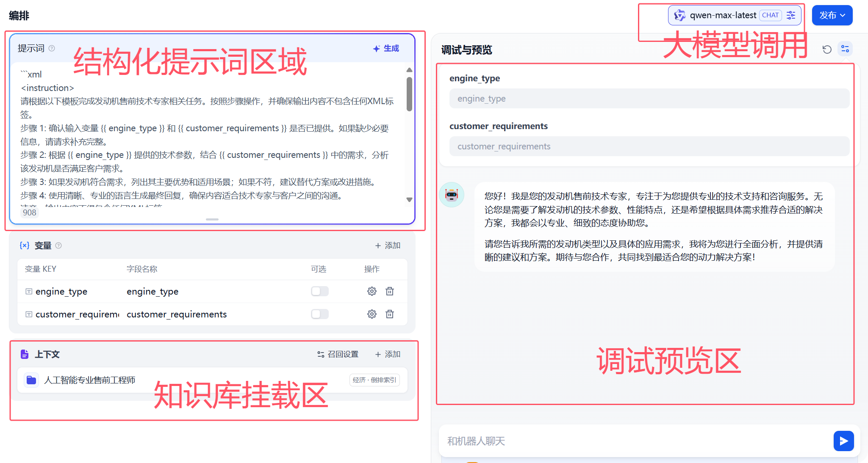Screen dimensions: 868x463
Task: Click the 经济·倒排索引 tag
Action: [x=374, y=380]
